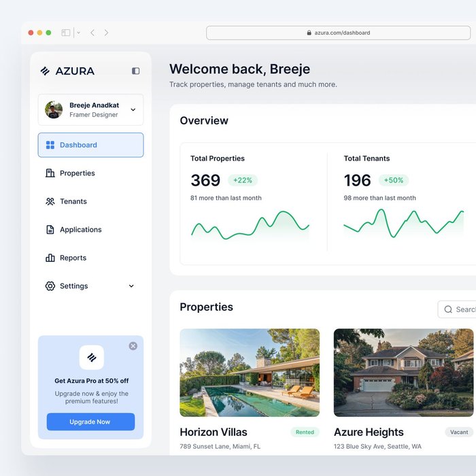The image size is (476, 476).
Task: Click the browser back arrow
Action: coord(92,33)
